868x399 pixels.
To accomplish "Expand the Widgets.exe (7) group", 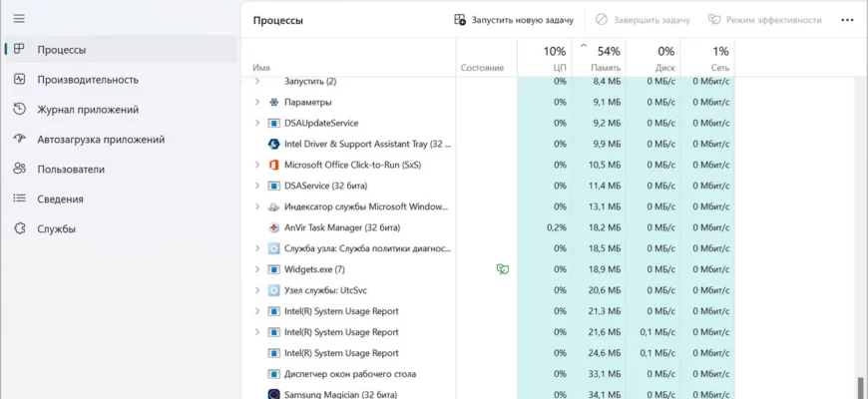I will [x=256, y=269].
